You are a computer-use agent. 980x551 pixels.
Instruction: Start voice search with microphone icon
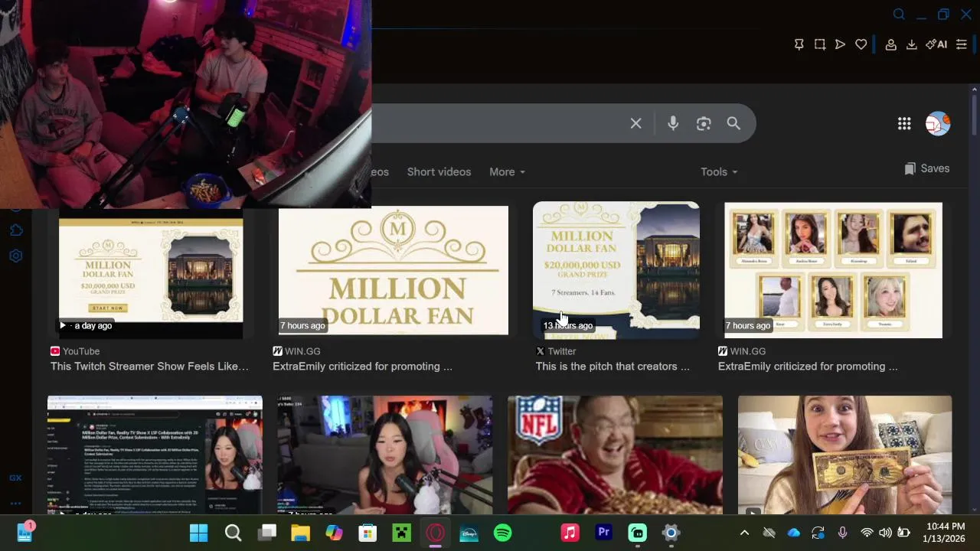(673, 123)
